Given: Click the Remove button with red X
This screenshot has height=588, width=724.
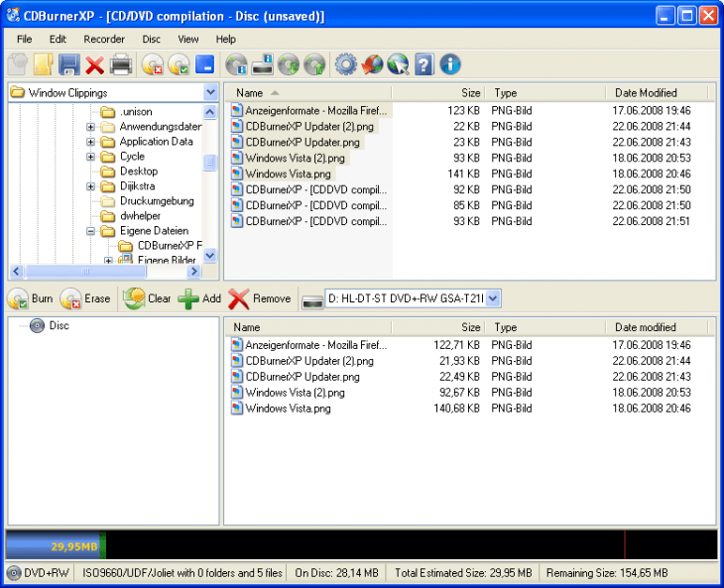Looking at the screenshot, I should pyautogui.click(x=260, y=298).
